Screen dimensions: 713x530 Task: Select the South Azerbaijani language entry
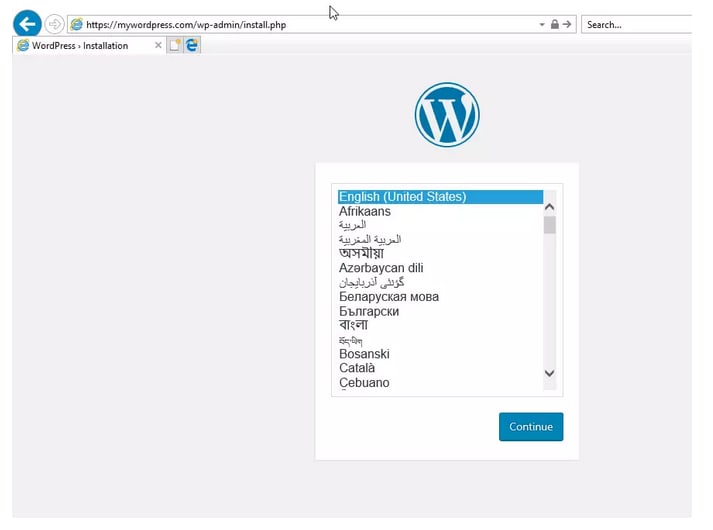point(440,282)
